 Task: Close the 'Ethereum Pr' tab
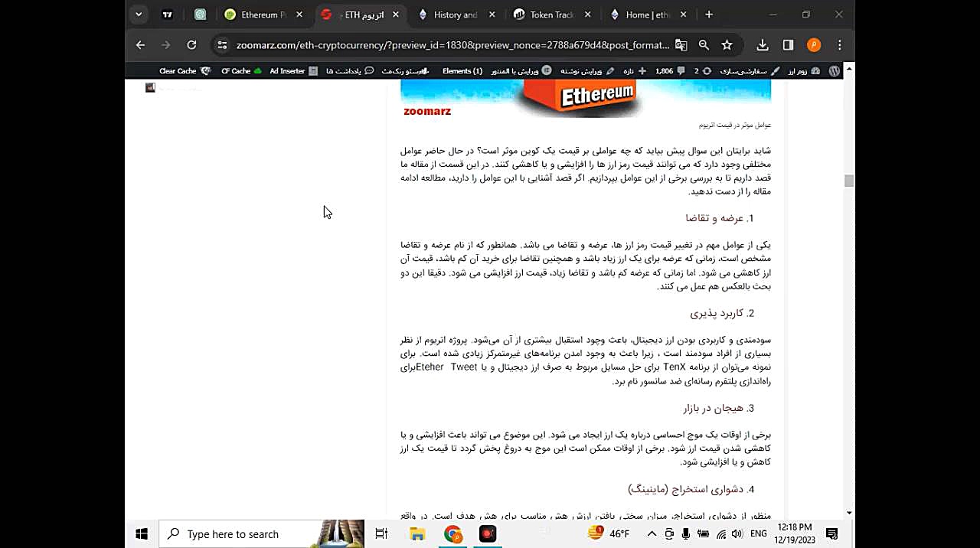299,15
